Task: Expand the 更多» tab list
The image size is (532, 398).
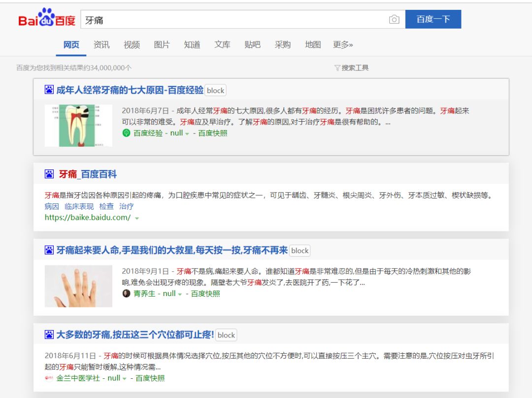Action: click(343, 45)
